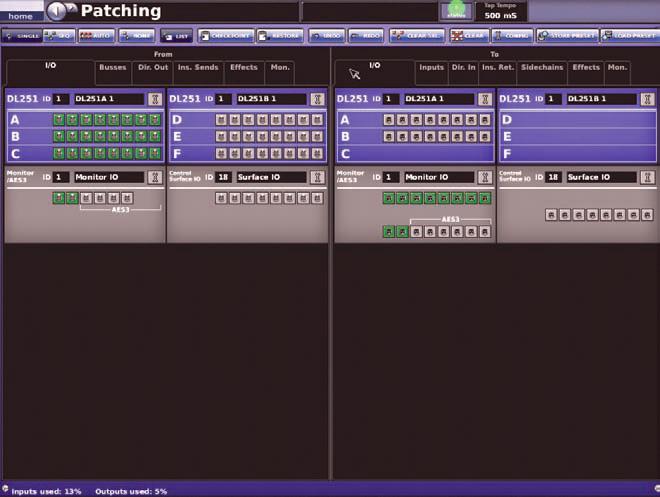Image resolution: width=660 pixels, height=497 pixels.
Task: Click the CLEAR toolbar button
Action: pos(469,36)
